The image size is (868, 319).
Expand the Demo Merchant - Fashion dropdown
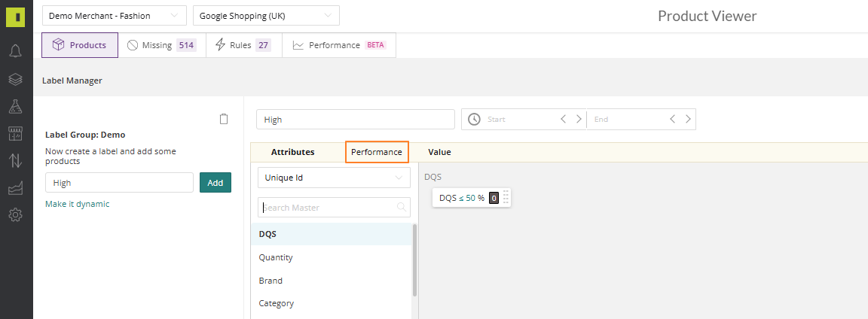114,16
